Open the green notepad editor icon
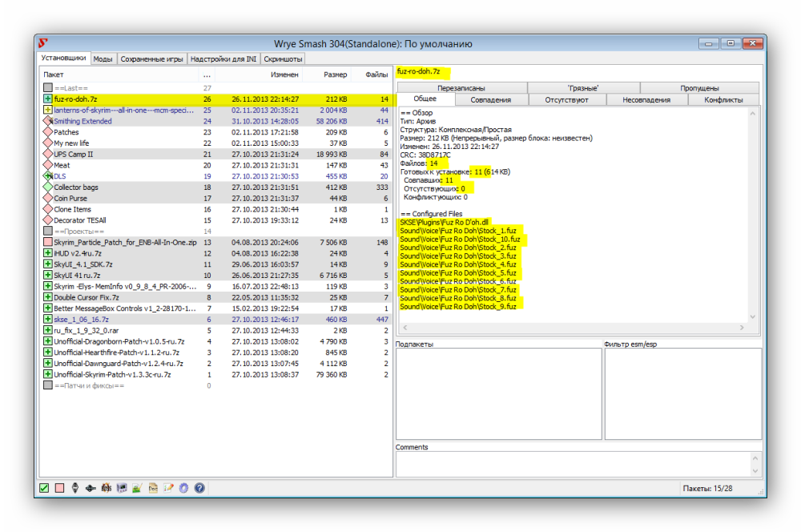This screenshot has width=801, height=532. pyautogui.click(x=137, y=488)
